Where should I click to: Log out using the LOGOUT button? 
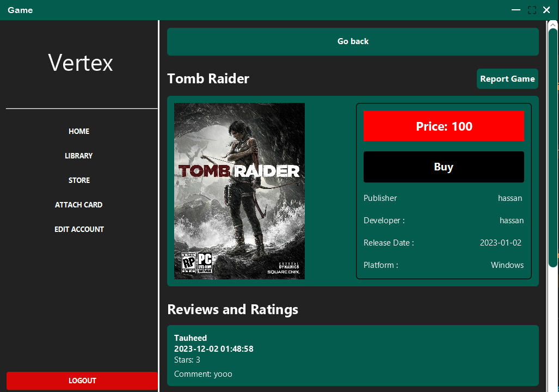click(82, 381)
